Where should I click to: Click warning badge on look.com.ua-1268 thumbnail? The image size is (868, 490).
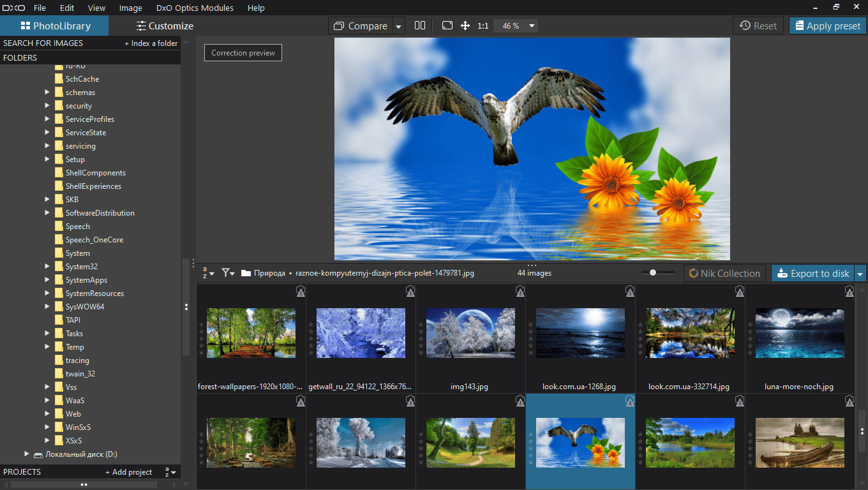click(630, 291)
